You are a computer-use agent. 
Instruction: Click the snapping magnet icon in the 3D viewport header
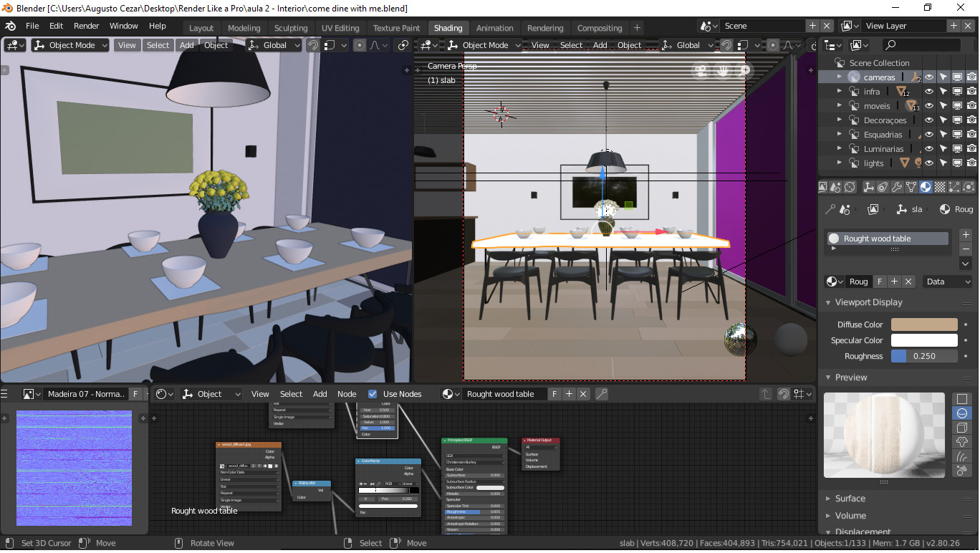(x=313, y=45)
